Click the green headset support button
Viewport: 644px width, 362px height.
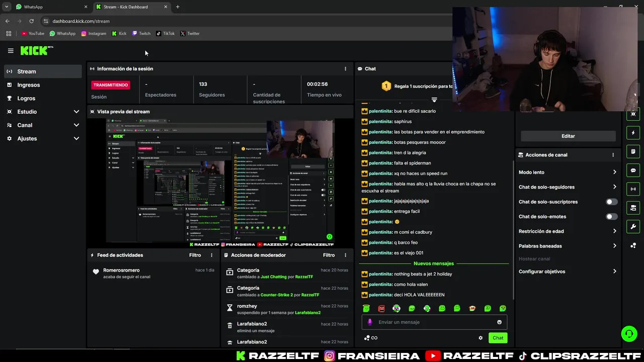tap(628, 334)
